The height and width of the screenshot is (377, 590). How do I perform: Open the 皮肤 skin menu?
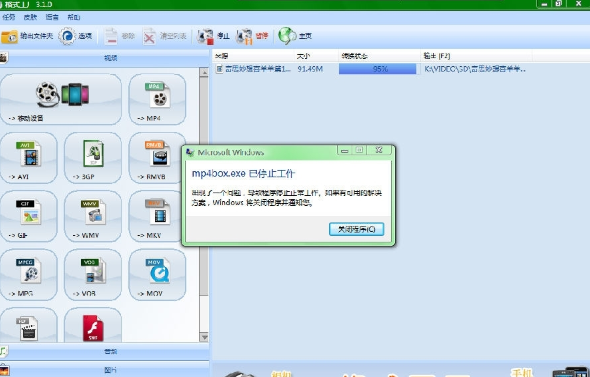pyautogui.click(x=30, y=17)
